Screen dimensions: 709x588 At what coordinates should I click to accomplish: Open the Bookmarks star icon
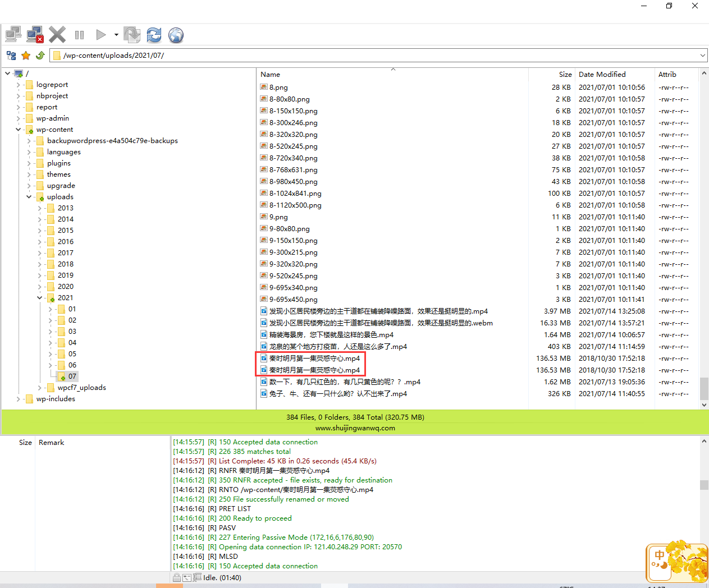[26, 56]
